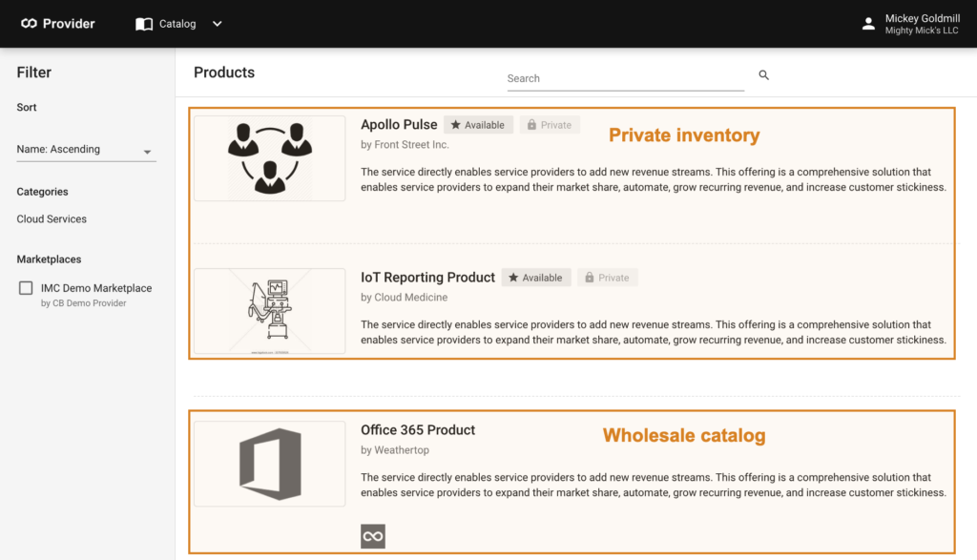Click the star Available badge on Apollo Pulse
The height and width of the screenshot is (560, 977).
point(478,125)
